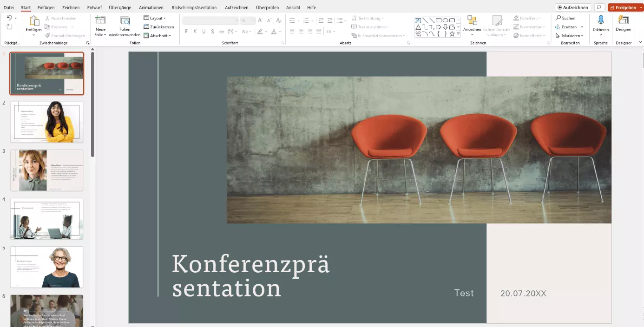
Task: Expand the undo history dropdown arrow
Action: pyautogui.click(x=16, y=18)
